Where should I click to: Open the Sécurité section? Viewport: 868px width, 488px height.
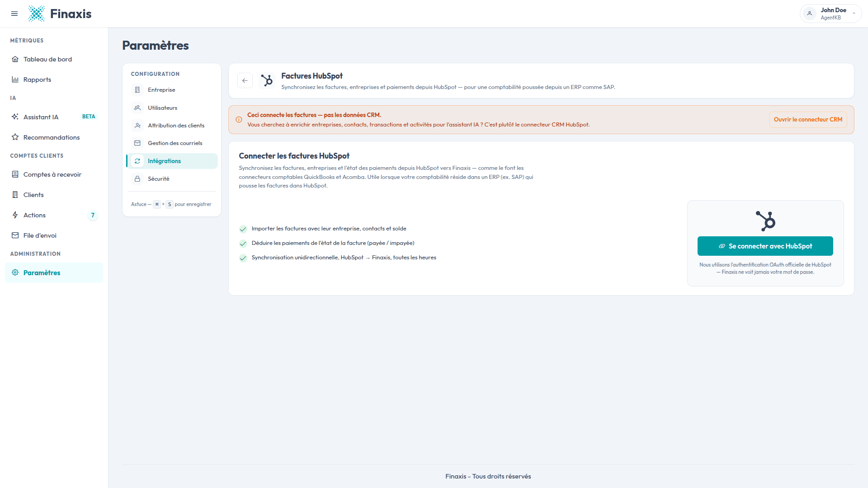click(x=172, y=179)
